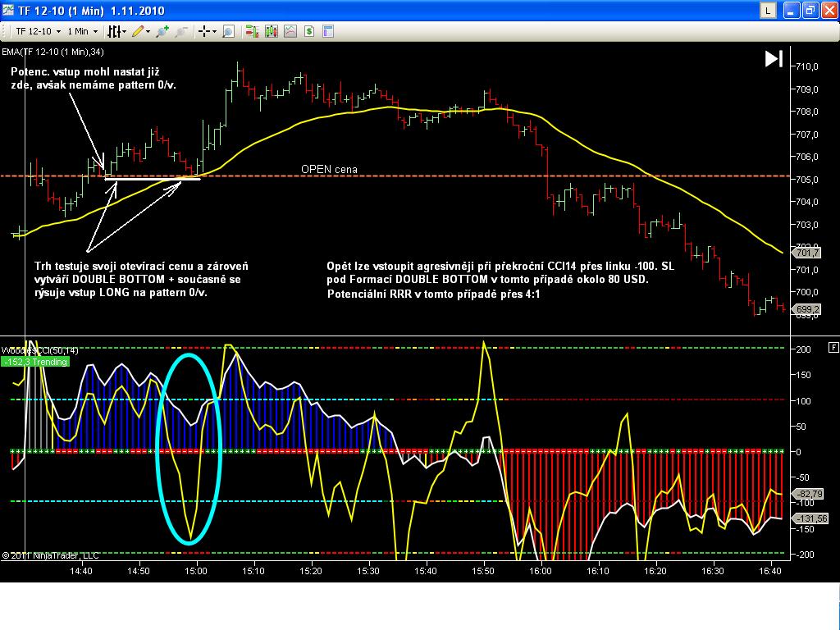Click the chart style bars icon
The width and height of the screenshot is (840, 630).
pos(113,32)
